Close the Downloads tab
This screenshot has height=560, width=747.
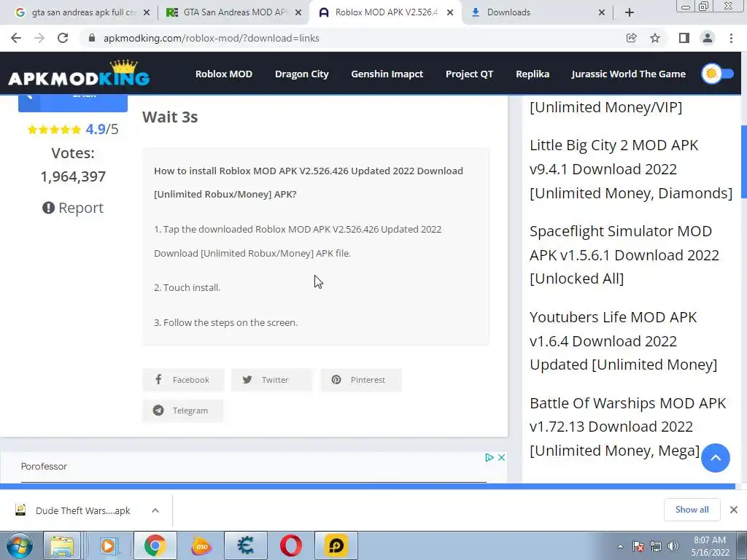point(602,13)
